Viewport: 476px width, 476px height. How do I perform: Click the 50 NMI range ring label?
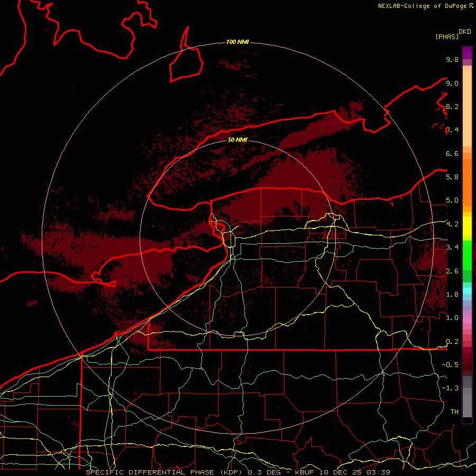click(237, 140)
